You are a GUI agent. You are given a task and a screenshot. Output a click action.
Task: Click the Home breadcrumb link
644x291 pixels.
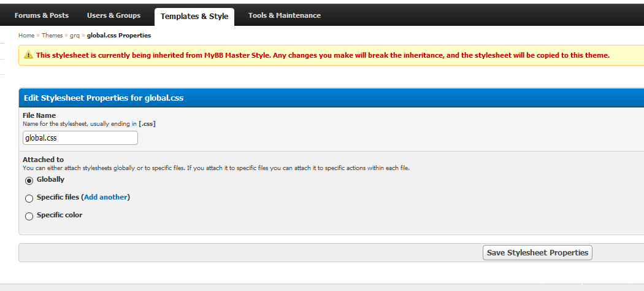(x=26, y=36)
